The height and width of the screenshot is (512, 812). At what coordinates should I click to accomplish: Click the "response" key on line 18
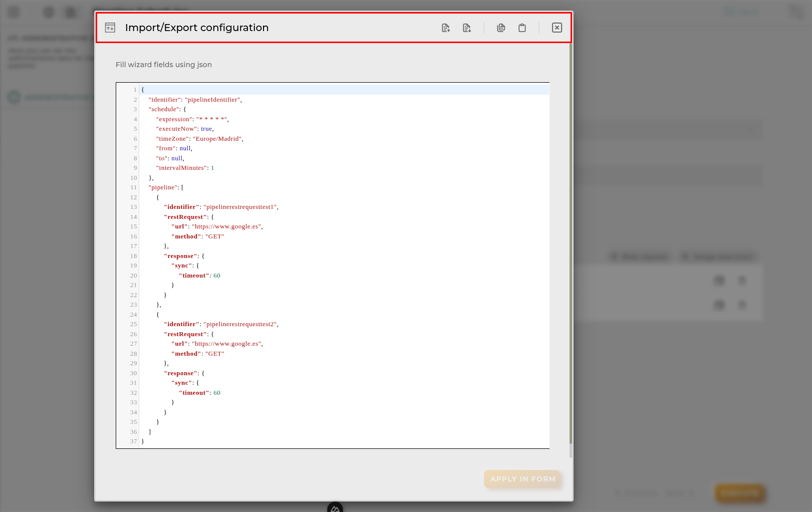point(181,256)
